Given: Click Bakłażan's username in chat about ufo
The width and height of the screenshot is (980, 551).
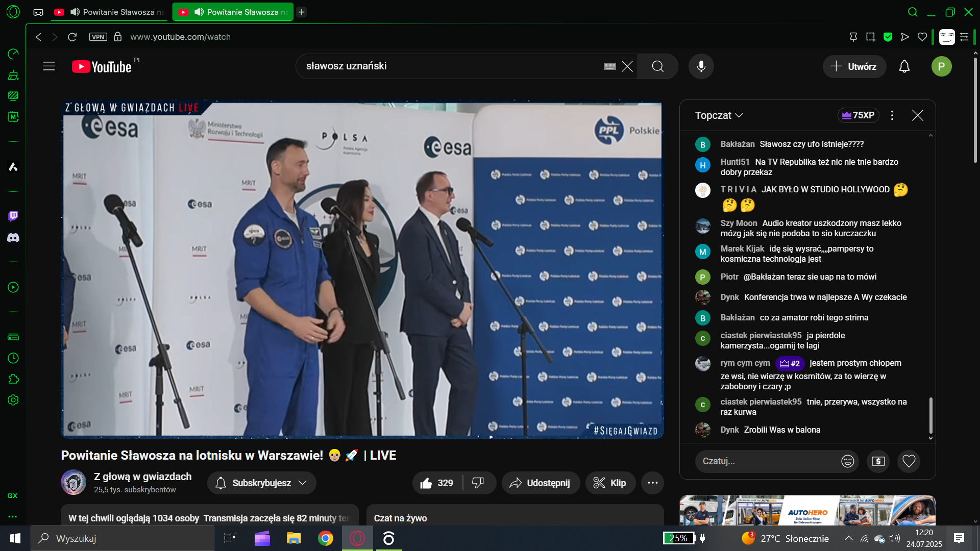Looking at the screenshot, I should click(738, 144).
